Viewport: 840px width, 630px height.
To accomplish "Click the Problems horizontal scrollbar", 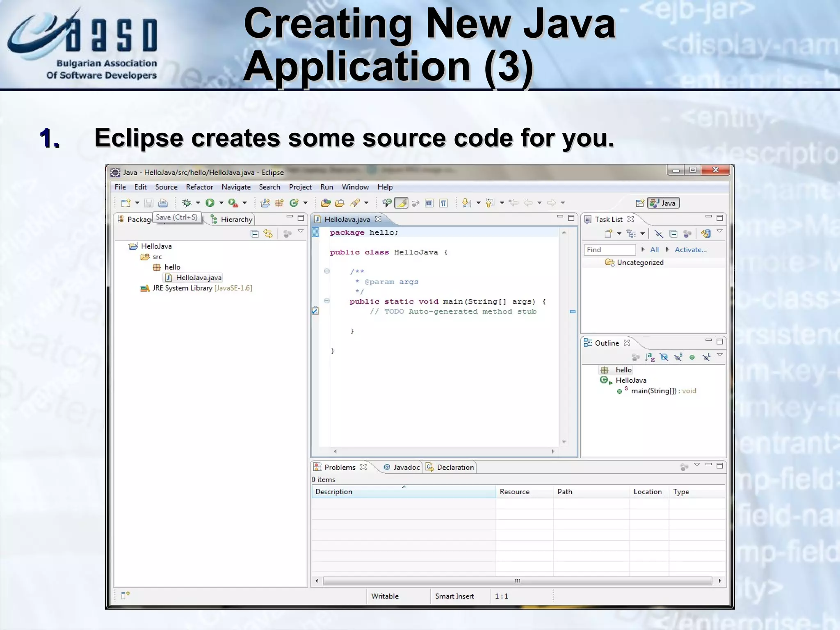I will tap(518, 581).
